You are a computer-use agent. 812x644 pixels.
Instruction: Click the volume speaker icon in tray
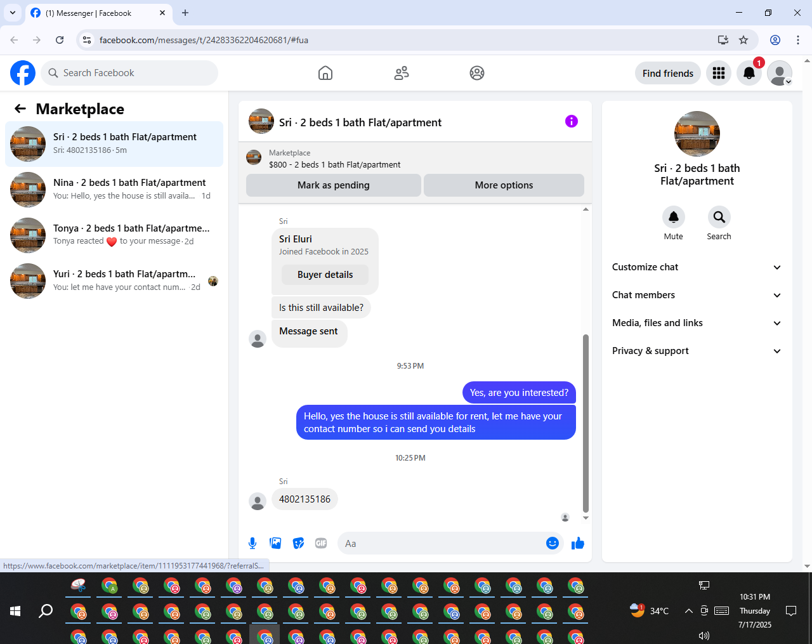(x=704, y=636)
